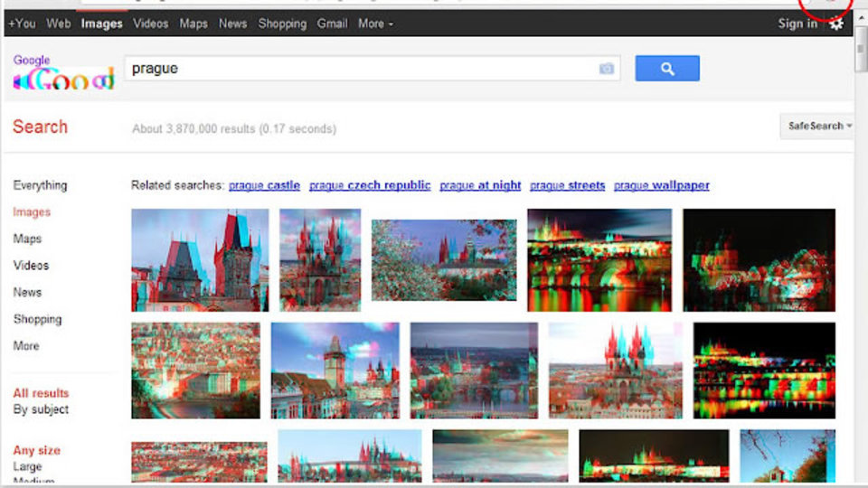
Task: Select the Large size filter
Action: (28, 466)
